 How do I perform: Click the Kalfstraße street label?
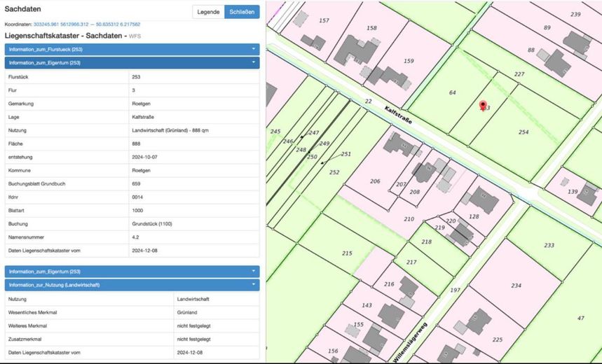click(398, 115)
